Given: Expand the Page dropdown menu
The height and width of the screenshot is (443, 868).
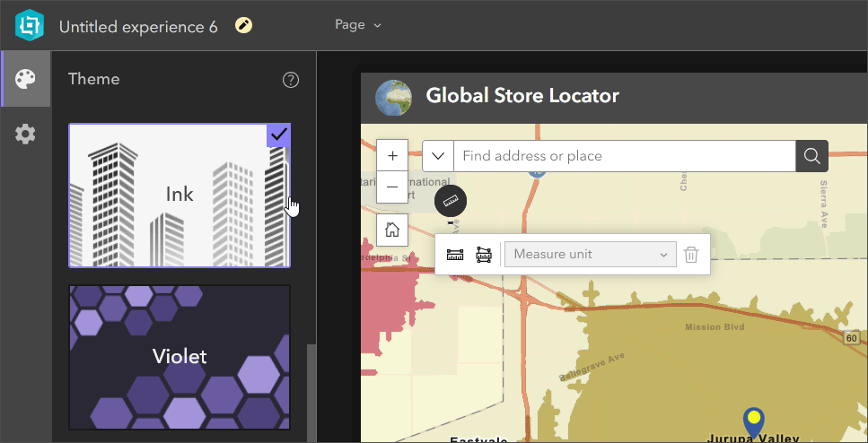Looking at the screenshot, I should tap(358, 25).
